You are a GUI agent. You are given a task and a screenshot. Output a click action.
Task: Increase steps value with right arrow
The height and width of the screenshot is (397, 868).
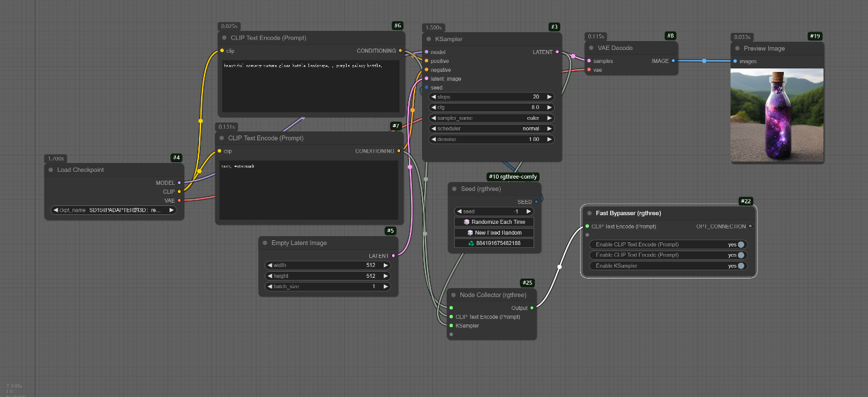pyautogui.click(x=550, y=97)
